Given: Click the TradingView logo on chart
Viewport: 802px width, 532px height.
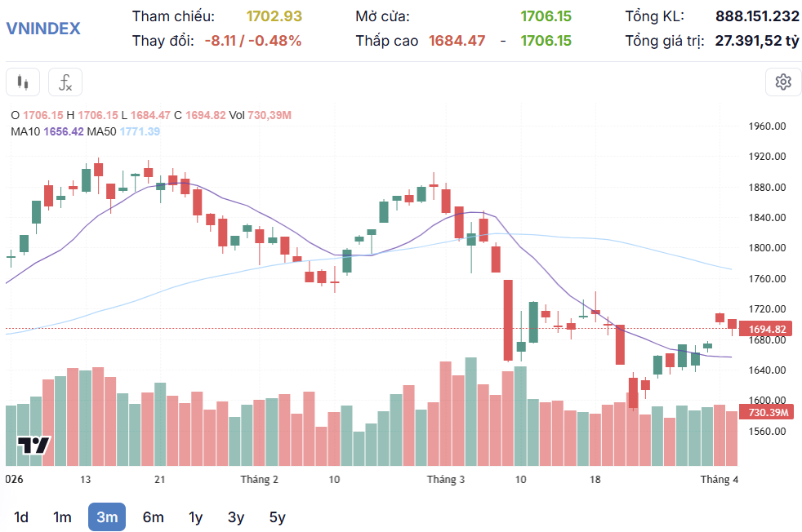Looking at the screenshot, I should [34, 446].
